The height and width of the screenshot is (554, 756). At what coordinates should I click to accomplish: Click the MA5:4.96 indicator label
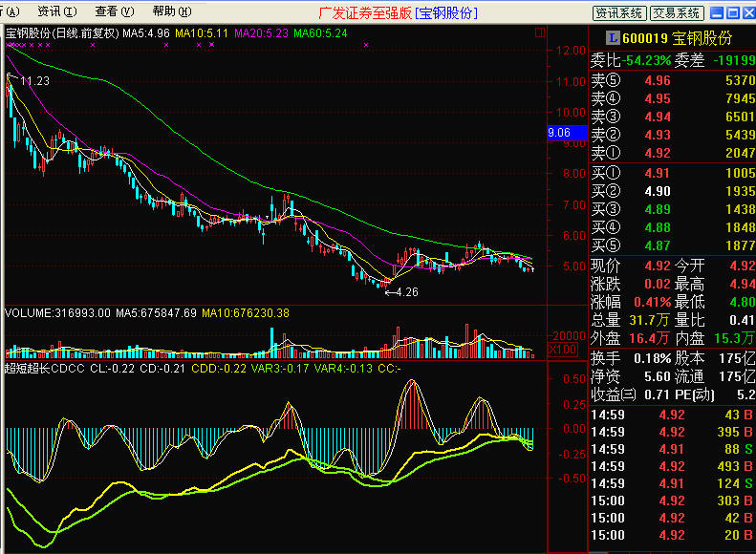click(x=146, y=33)
